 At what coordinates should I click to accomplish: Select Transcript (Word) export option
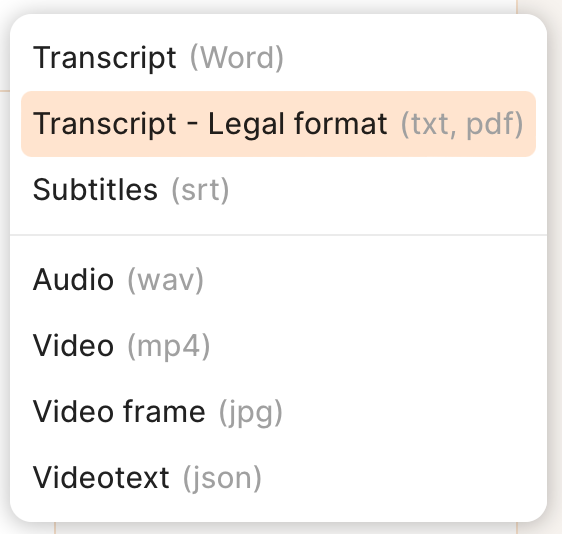coord(278,58)
